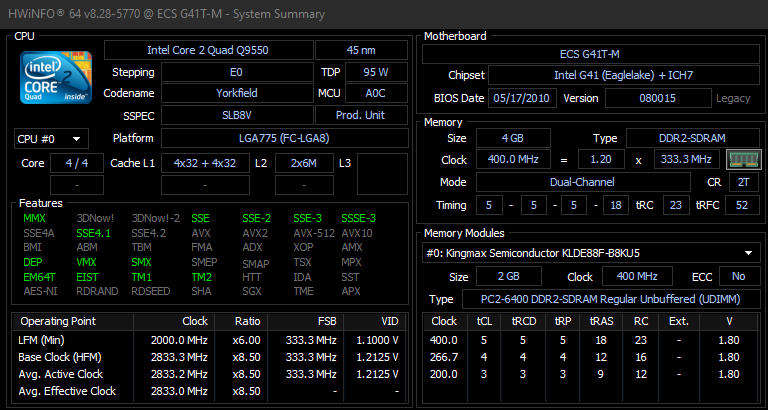Click the Platform LGA775 (FC-LGA8) field
This screenshot has height=410, width=768.
[285, 138]
